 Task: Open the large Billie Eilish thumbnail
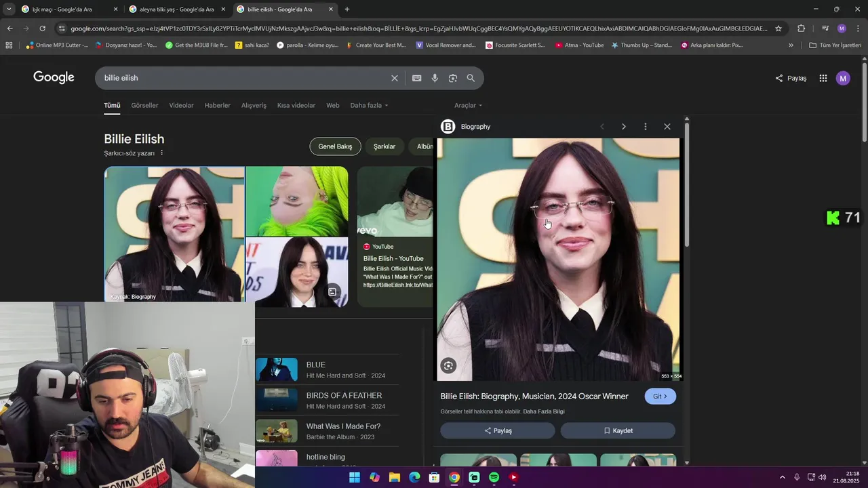[x=174, y=234]
